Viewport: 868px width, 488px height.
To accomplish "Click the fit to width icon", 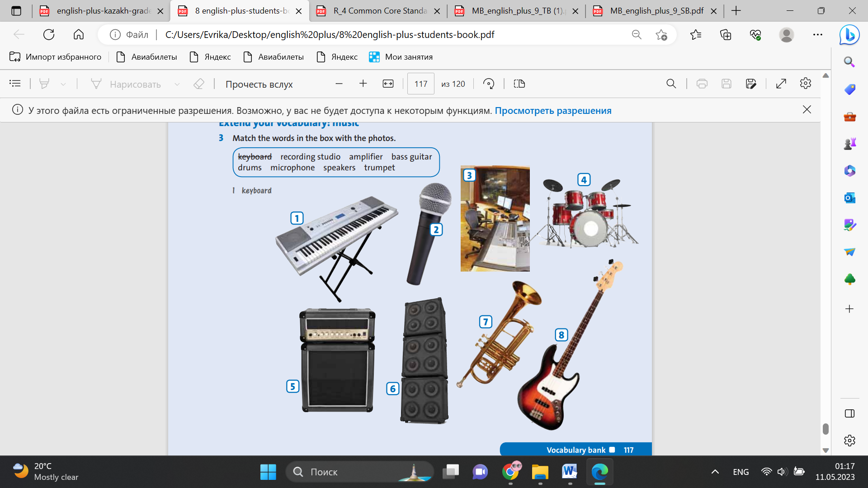I will [388, 84].
